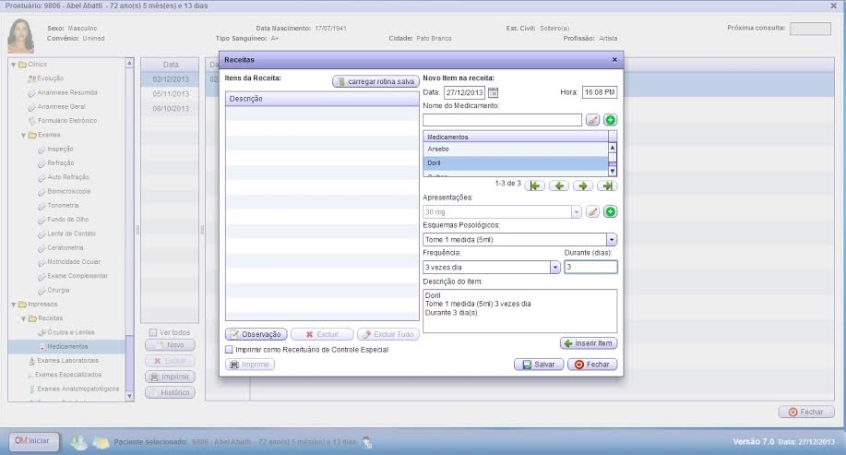846x455 pixels.
Task: Open Formulário Eletrônico in the tree
Action: (67, 121)
